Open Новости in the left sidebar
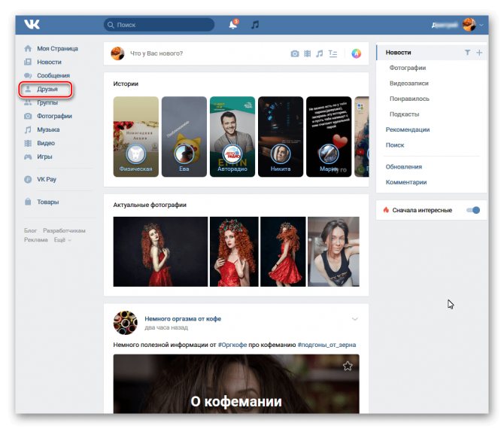 coord(49,62)
